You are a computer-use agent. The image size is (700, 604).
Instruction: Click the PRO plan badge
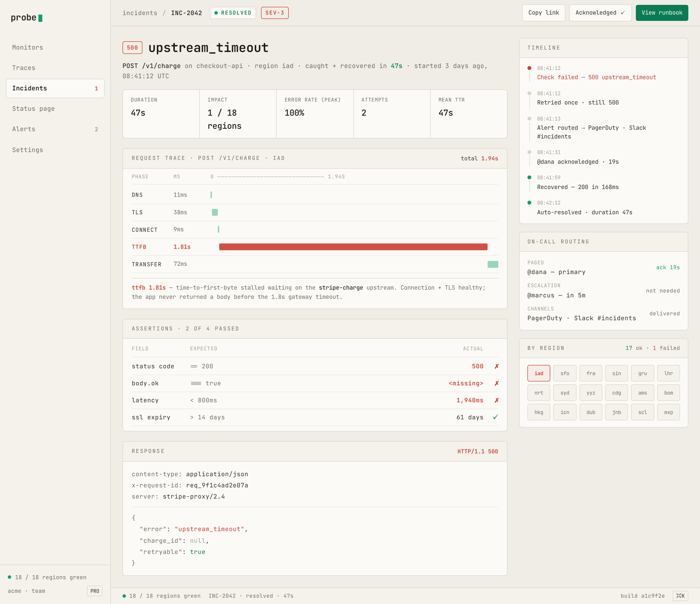(95, 591)
